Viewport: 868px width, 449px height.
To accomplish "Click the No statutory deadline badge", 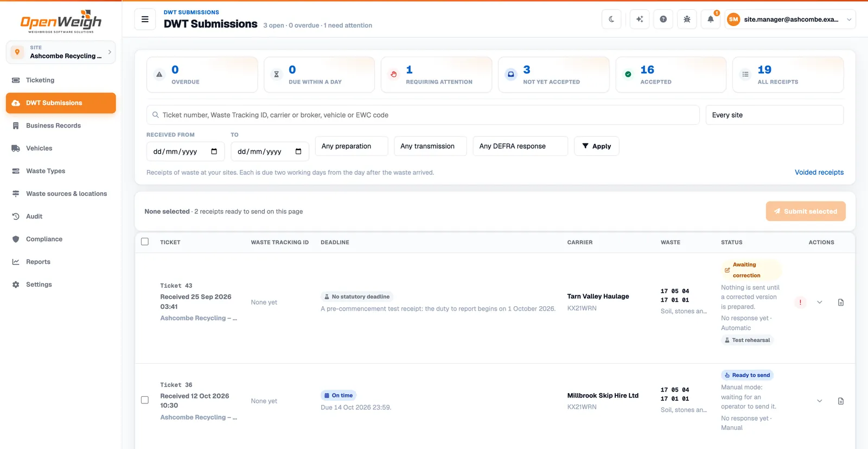I will (x=357, y=296).
